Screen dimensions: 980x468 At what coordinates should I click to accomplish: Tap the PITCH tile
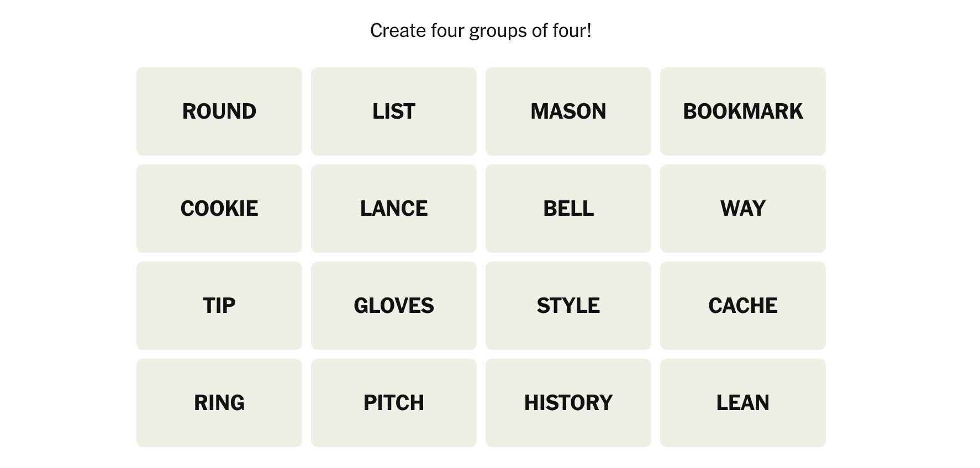394,403
